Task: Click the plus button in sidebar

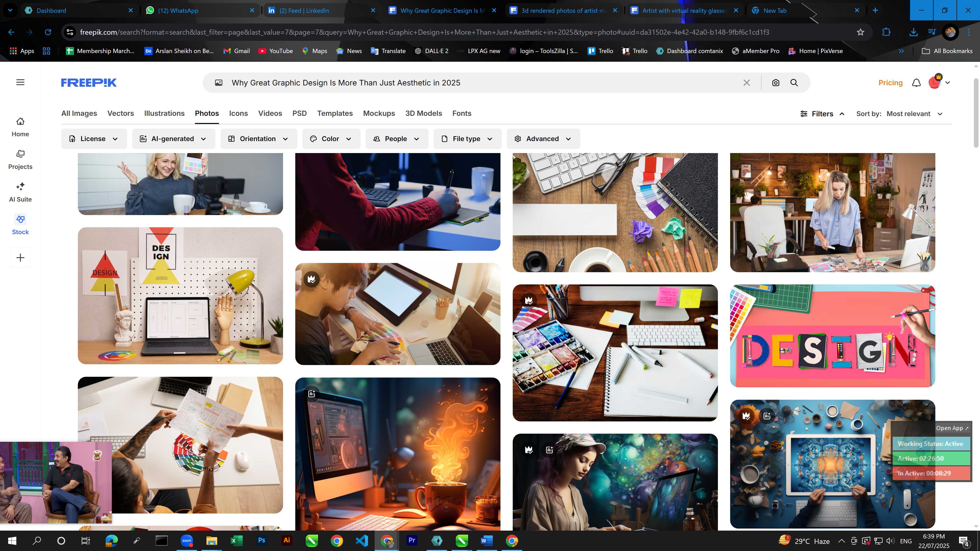Action: pos(20,257)
